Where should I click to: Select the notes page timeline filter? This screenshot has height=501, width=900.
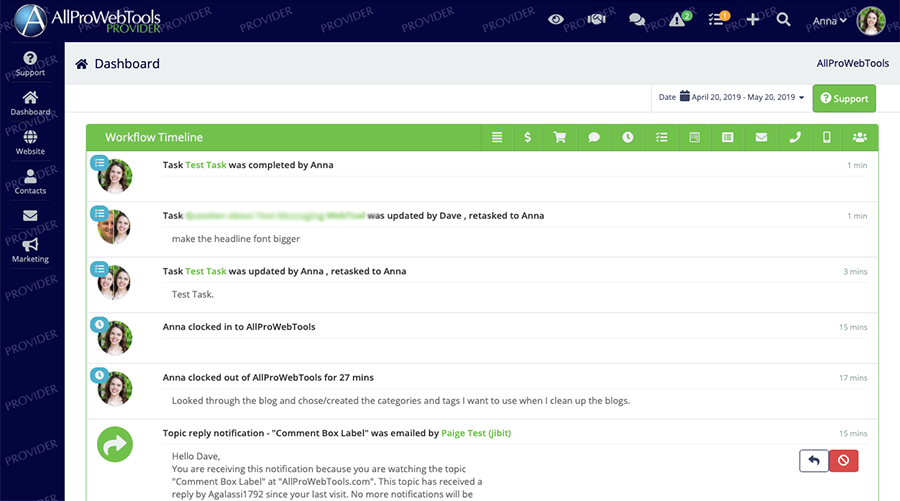695,137
